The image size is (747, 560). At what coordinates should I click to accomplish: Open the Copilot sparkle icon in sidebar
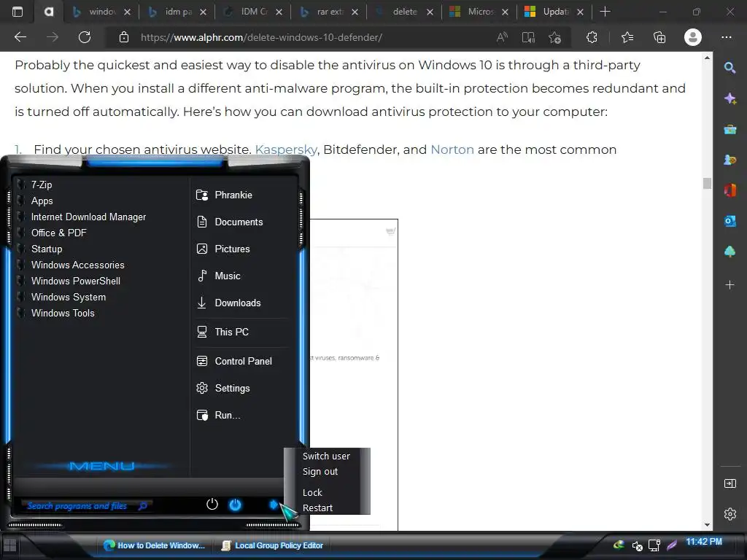pos(729,98)
